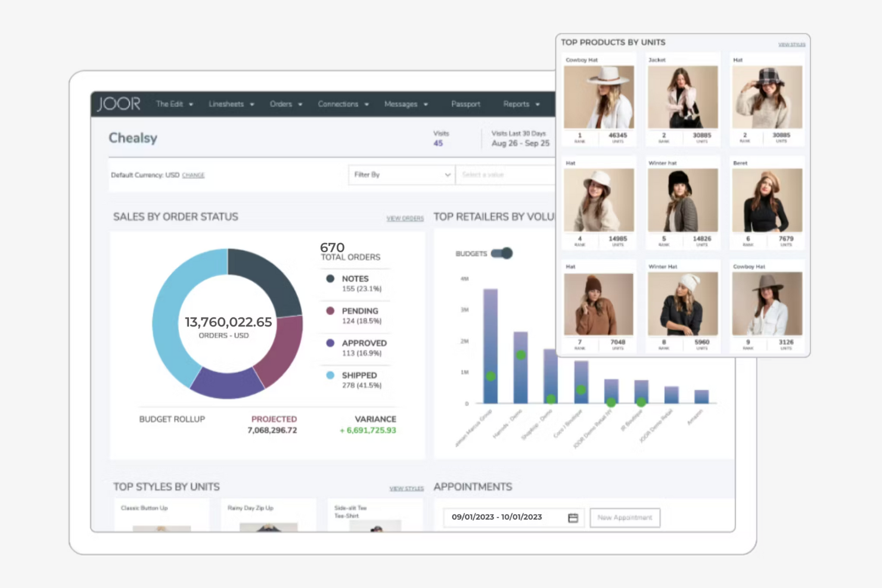
Task: Click CHANGE next to Default Currency USD
Action: 193,175
